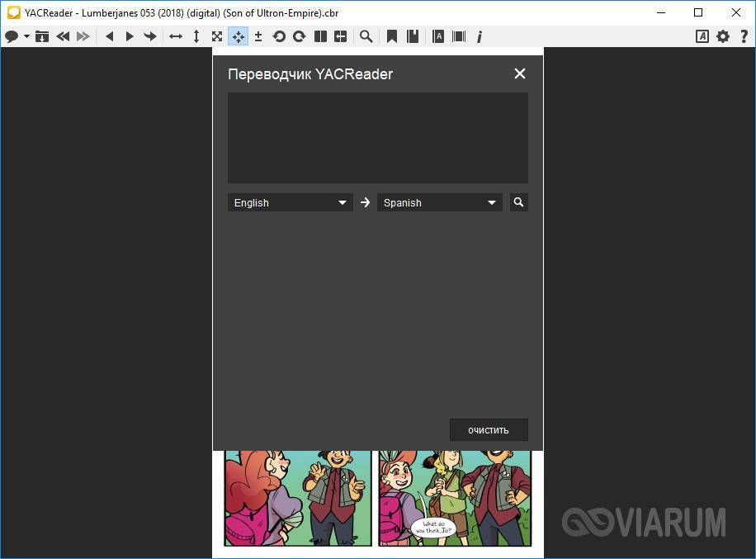Toggle the highlighted fit-to-page mode button
This screenshot has width=756, height=559.
[x=238, y=36]
